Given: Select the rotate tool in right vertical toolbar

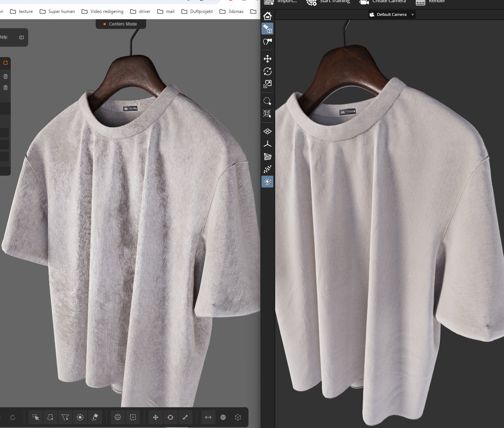Looking at the screenshot, I should 267,72.
